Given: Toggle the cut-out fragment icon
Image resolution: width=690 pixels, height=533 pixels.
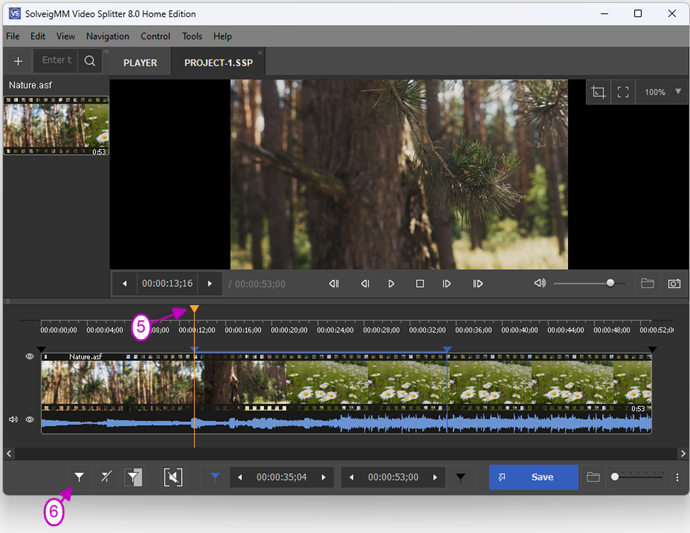Looking at the screenshot, I should [x=173, y=477].
